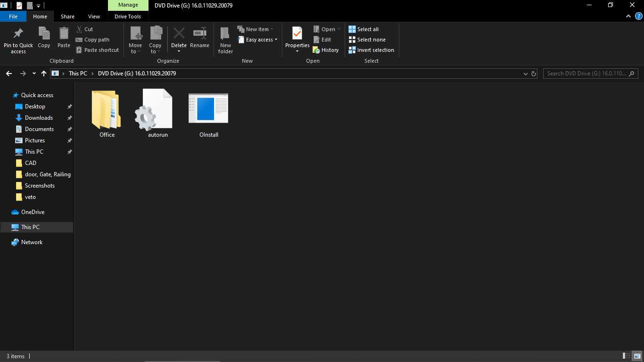Click the Paste ribbon icon
This screenshot has width=644, height=362.
pyautogui.click(x=64, y=37)
